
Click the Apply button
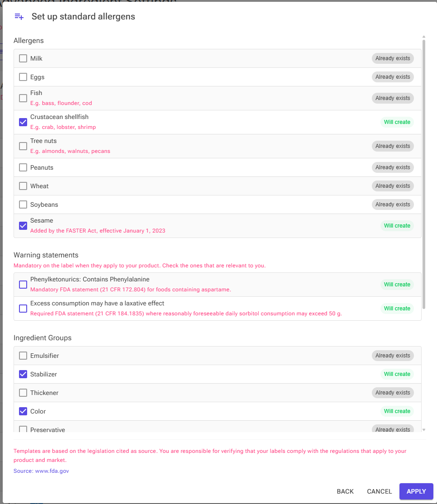[416, 491]
